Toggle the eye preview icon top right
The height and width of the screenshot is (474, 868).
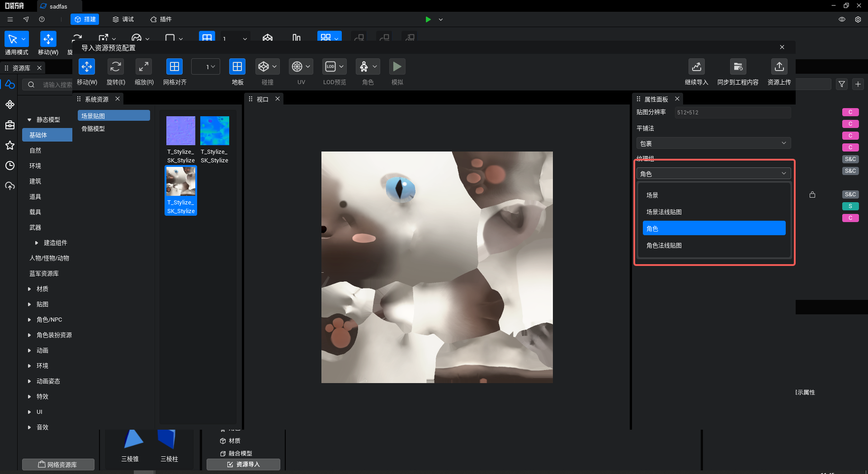tap(842, 19)
